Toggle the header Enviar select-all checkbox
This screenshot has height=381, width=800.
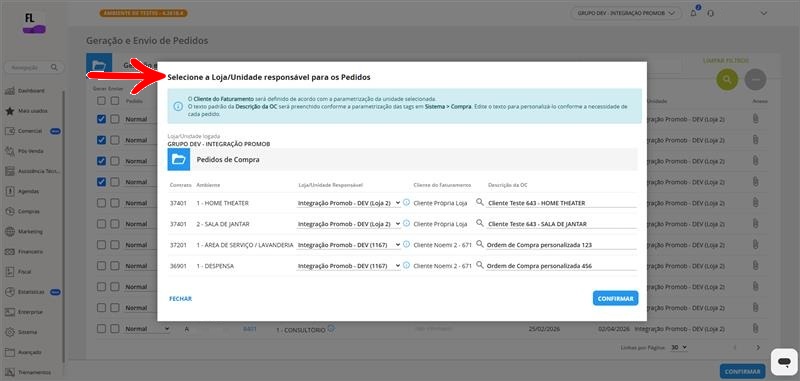click(115, 101)
